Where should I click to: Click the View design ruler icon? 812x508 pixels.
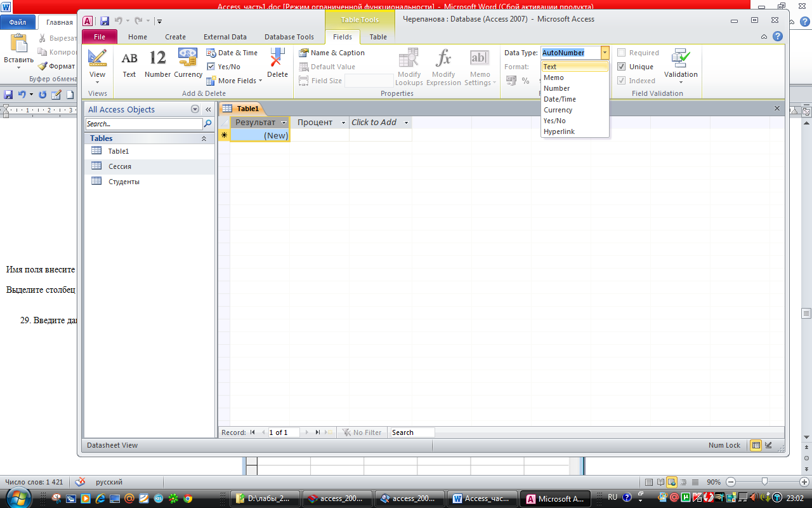click(97, 58)
